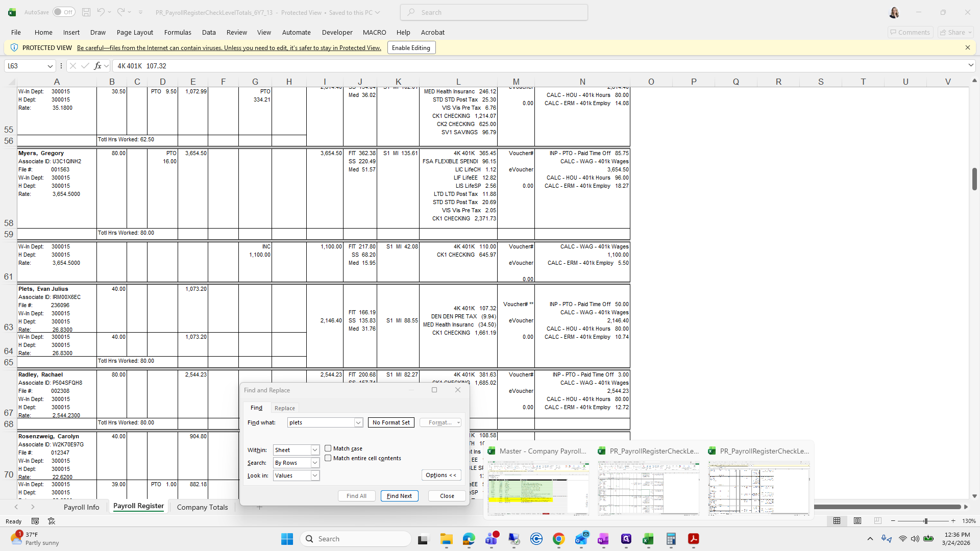Viewport: 980px width, 551px height.
Task: Expand the Name Box dropdown arrow
Action: 50,66
